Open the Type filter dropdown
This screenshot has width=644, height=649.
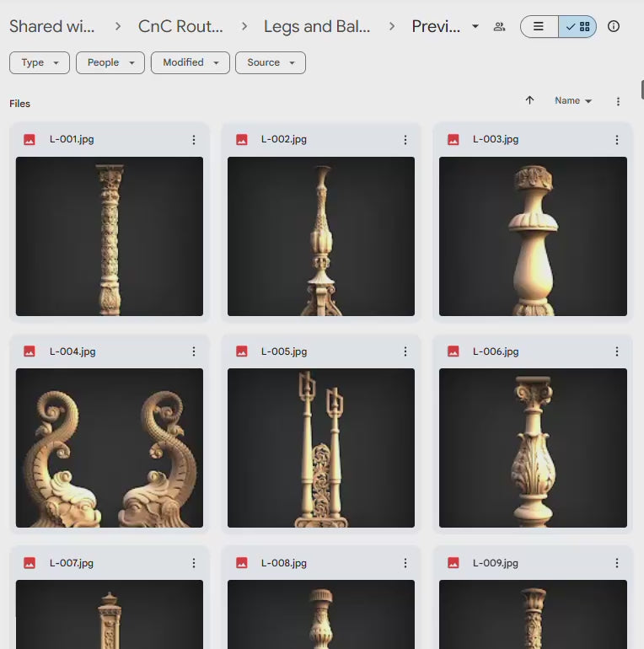(40, 63)
